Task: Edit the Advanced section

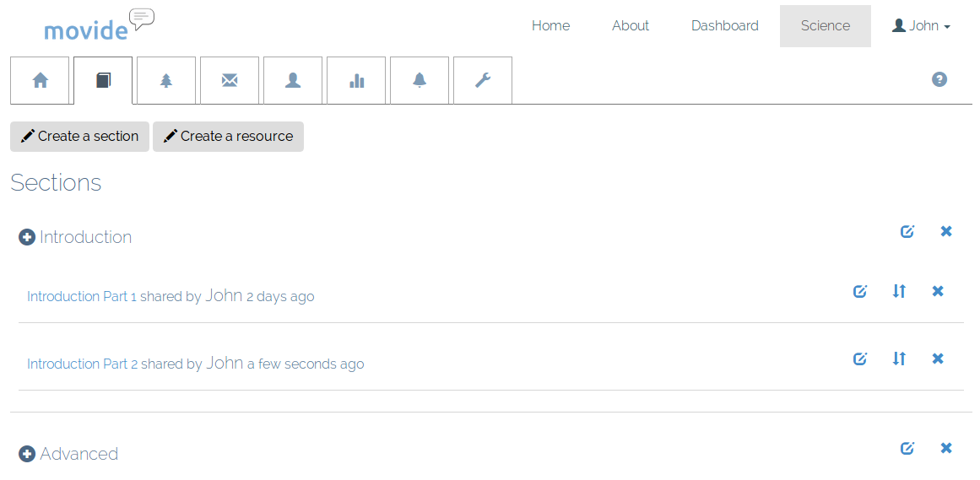Action: (907, 448)
